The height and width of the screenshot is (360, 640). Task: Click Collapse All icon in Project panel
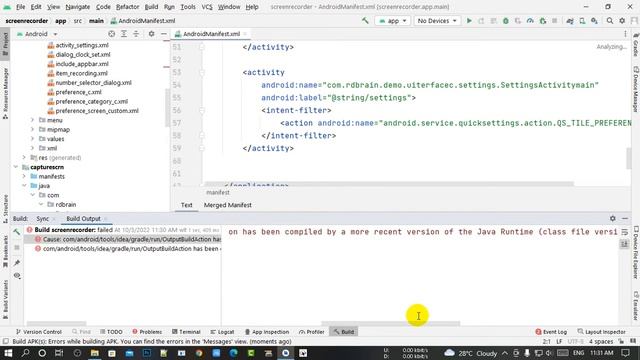tap(136, 34)
